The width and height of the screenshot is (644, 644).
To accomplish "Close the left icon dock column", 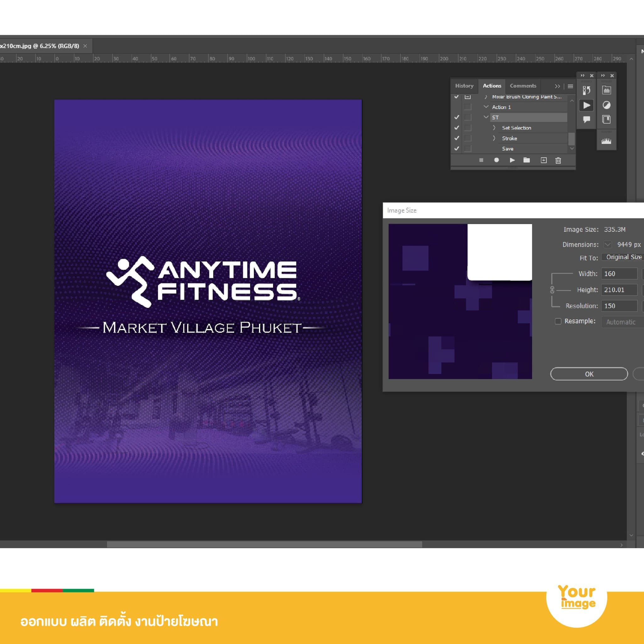I will [592, 76].
